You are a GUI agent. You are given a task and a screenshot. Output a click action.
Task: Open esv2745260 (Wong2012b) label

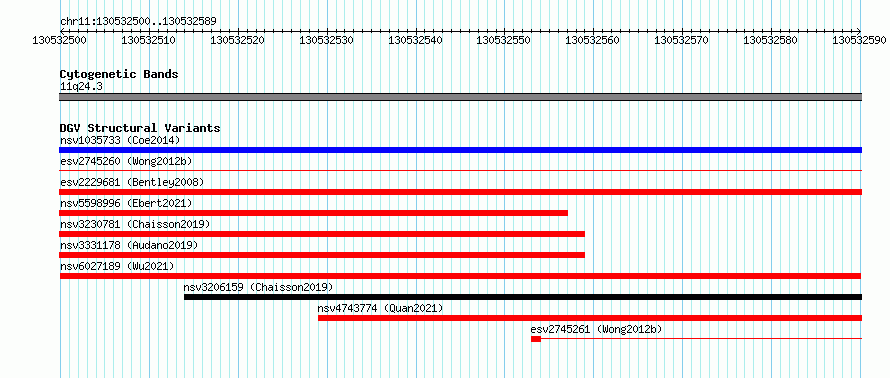point(126,161)
